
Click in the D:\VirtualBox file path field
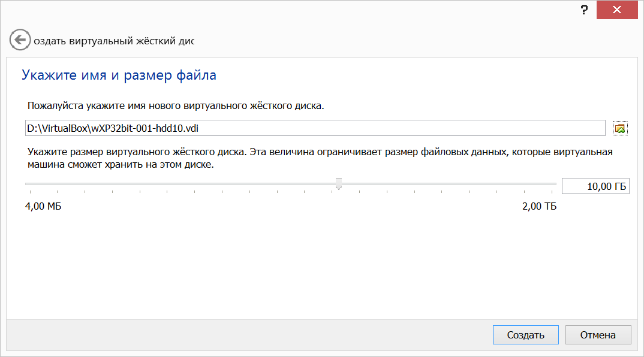click(x=315, y=128)
